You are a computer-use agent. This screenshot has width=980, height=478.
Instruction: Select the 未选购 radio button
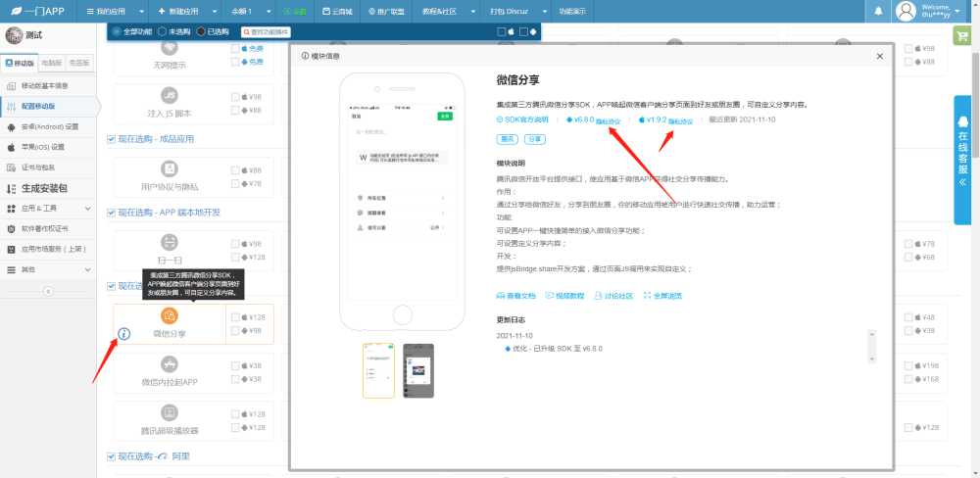pyautogui.click(x=162, y=31)
